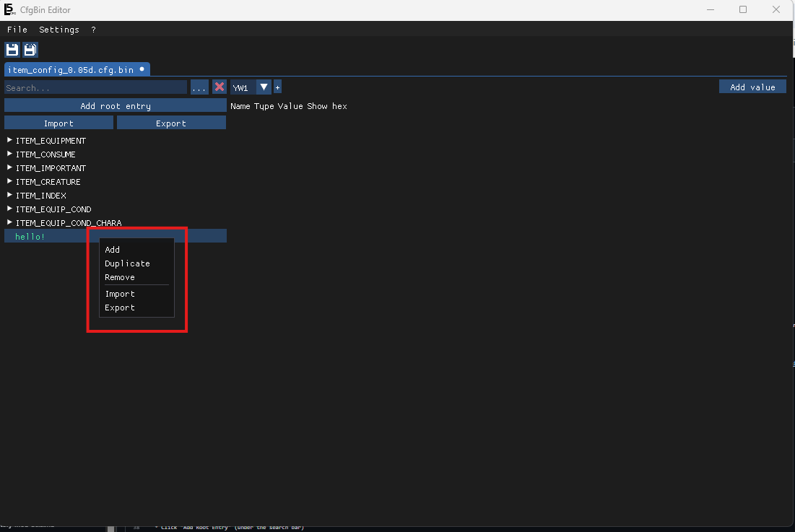Open the YW1 game version dropdown
Screen dimensions: 795x532
(263, 87)
